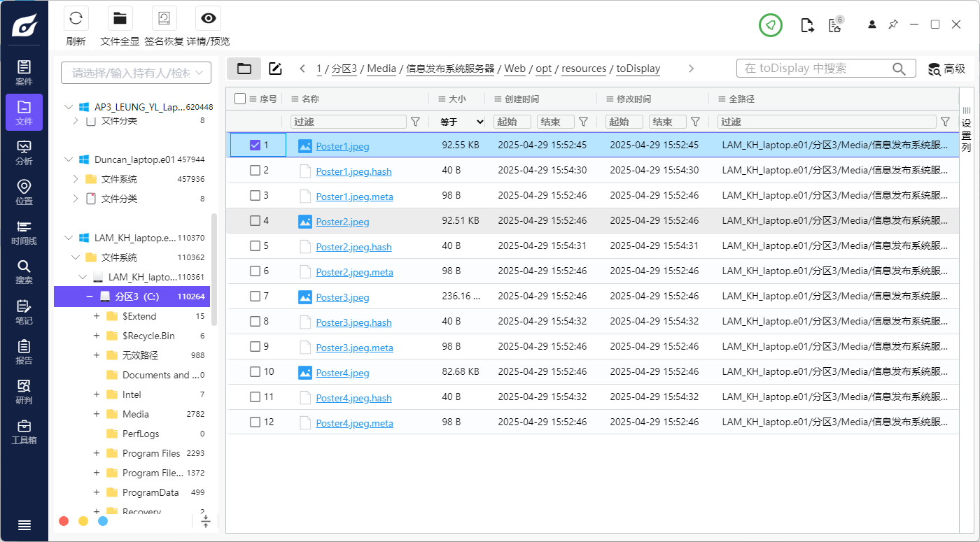Open the Poster1.jpeg file link

pyautogui.click(x=342, y=146)
